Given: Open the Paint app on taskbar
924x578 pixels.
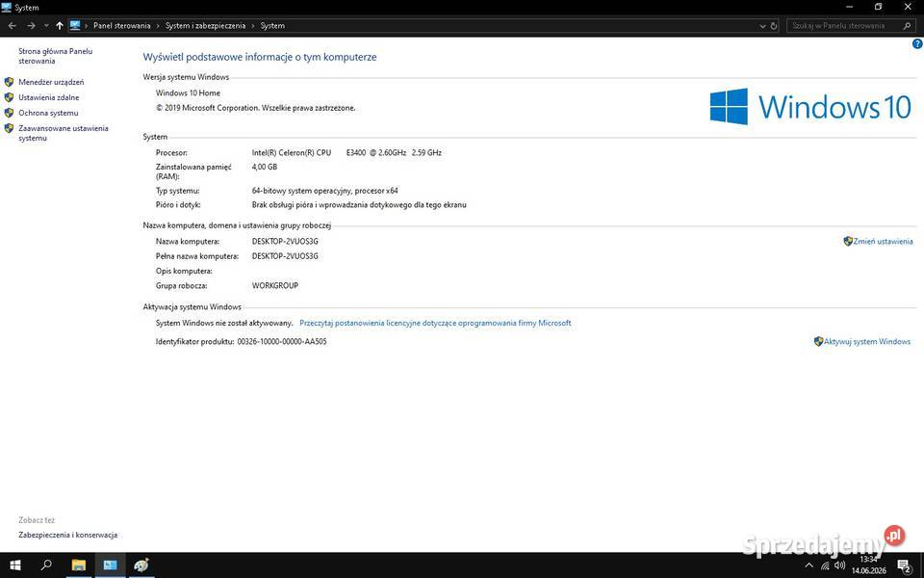Looking at the screenshot, I should click(x=141, y=565).
